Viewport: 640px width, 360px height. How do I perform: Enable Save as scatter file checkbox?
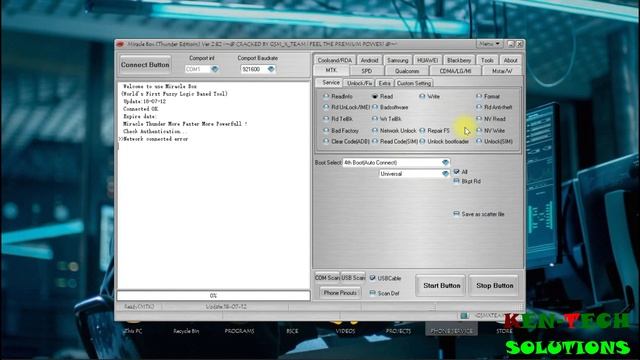[456, 214]
